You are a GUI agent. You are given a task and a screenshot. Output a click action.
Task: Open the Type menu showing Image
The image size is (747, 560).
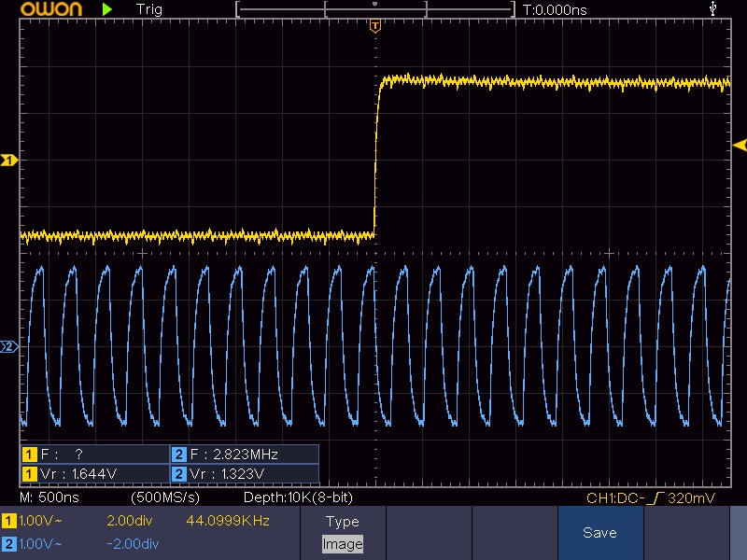coord(342,533)
